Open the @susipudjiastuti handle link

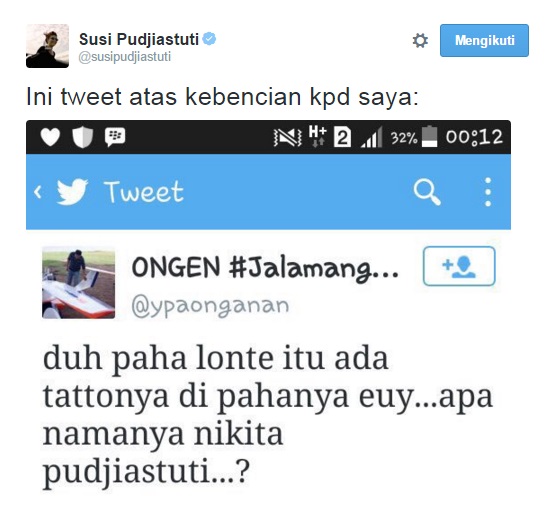pyautogui.click(x=125, y=57)
